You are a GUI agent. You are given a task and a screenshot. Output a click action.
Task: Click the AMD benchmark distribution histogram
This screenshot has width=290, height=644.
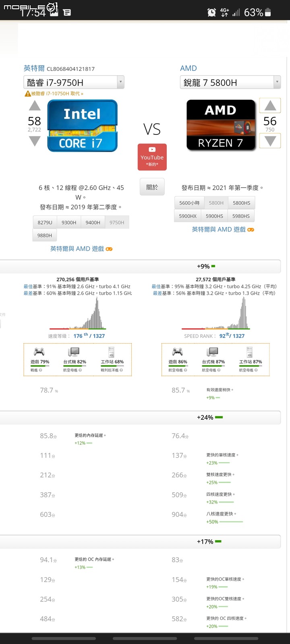[215, 314]
